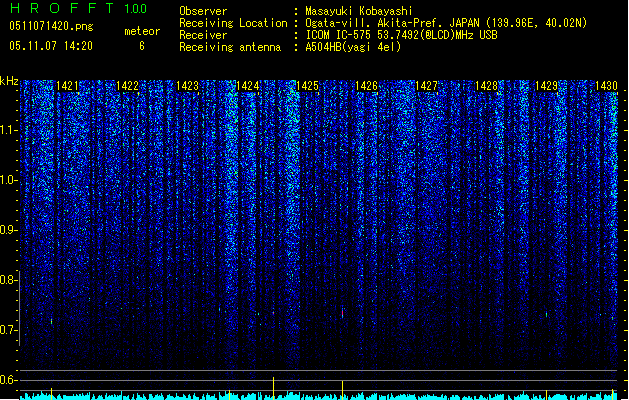629x400 pixels.
Task: Click the 1425 time label
Action: tap(307, 86)
